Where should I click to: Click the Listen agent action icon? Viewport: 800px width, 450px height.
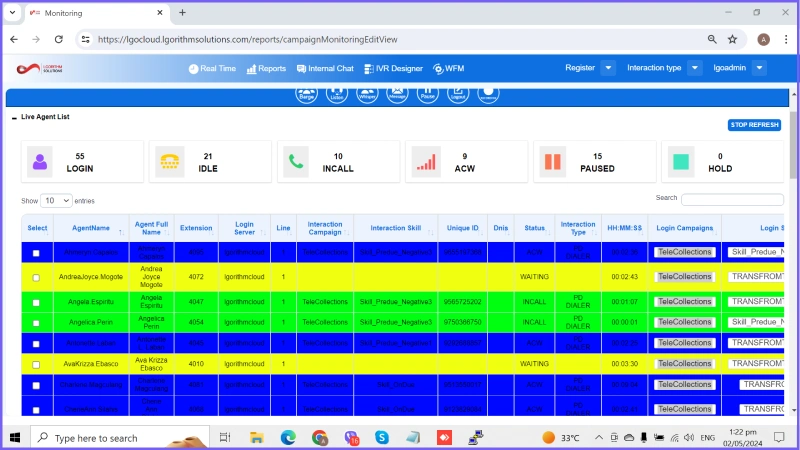click(338, 94)
